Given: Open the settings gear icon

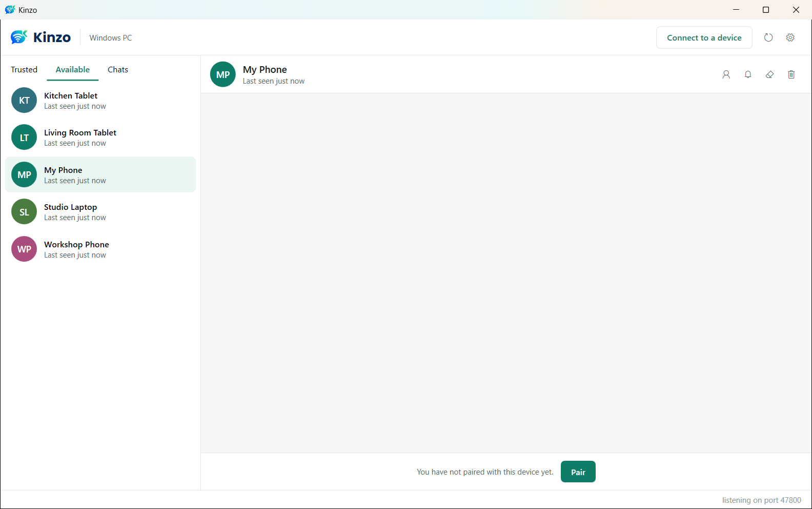Looking at the screenshot, I should (790, 37).
